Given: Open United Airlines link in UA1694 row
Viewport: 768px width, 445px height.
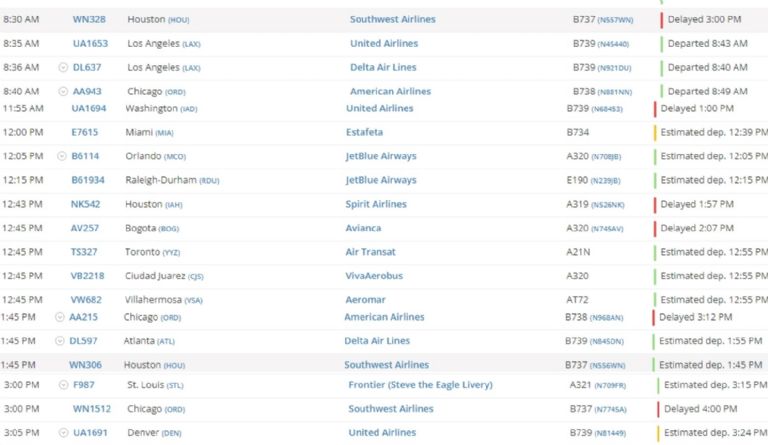Looking at the screenshot, I should pos(380,108).
